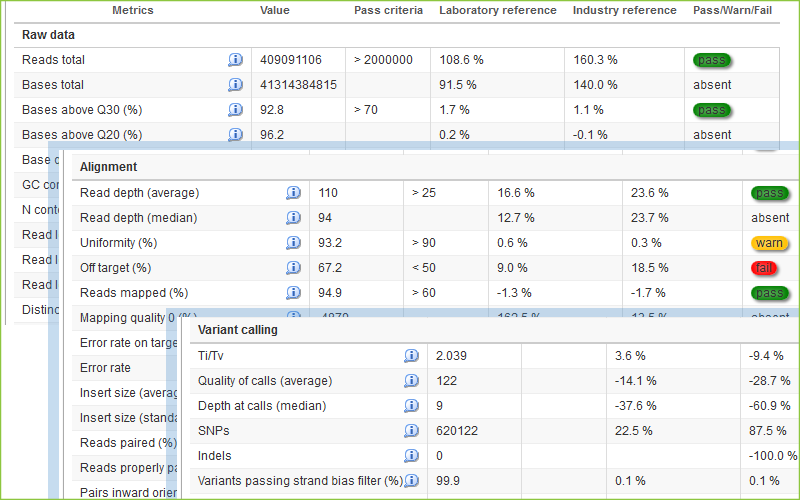Click the yellow warn badge for Uniformity
Image resolution: width=800 pixels, height=500 pixels.
pyautogui.click(x=770, y=243)
